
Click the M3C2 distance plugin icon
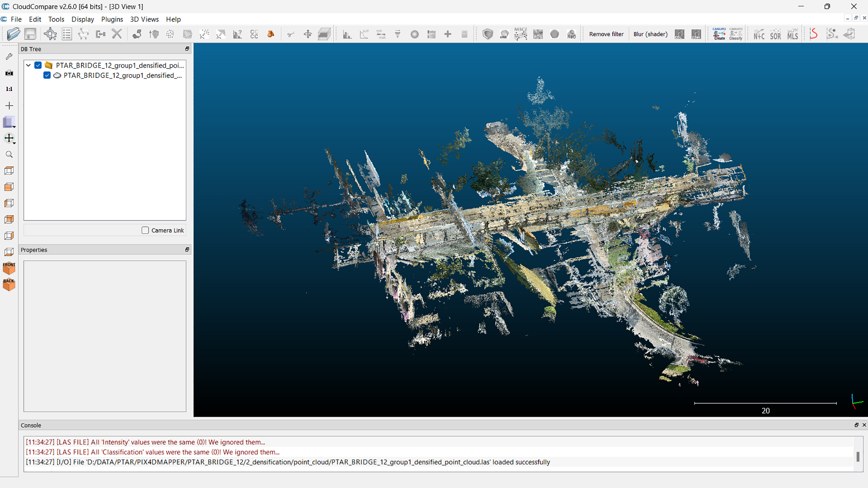[520, 34]
